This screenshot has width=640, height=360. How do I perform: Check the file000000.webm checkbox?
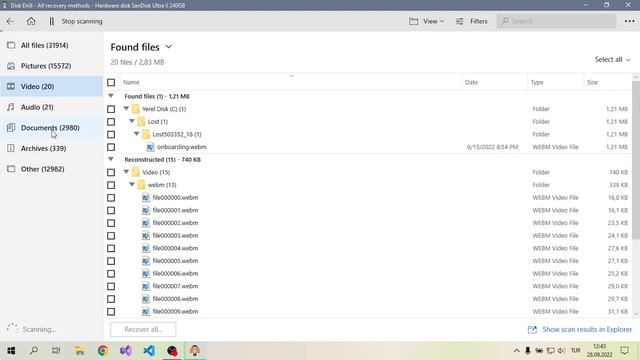point(111,198)
